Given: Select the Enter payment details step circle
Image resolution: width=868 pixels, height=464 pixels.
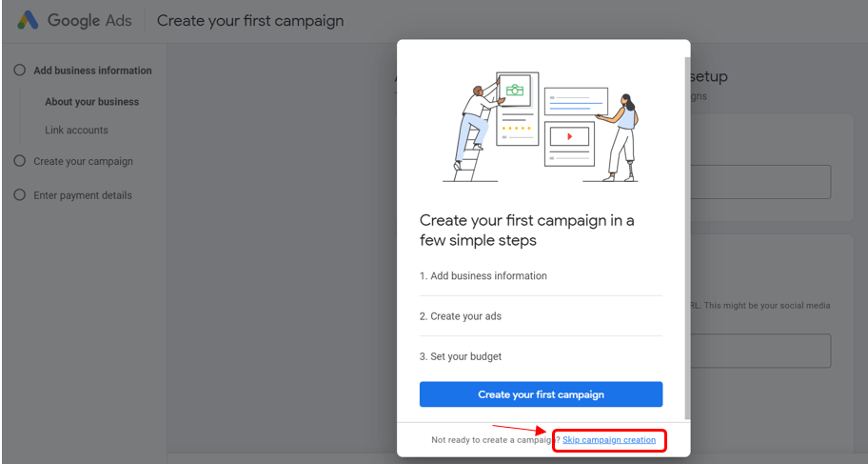Looking at the screenshot, I should point(20,194).
